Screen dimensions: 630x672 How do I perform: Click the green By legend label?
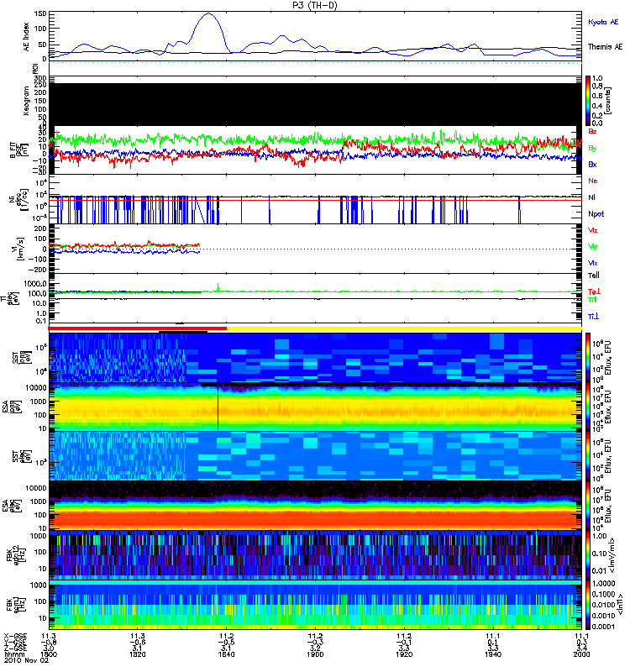[592, 149]
